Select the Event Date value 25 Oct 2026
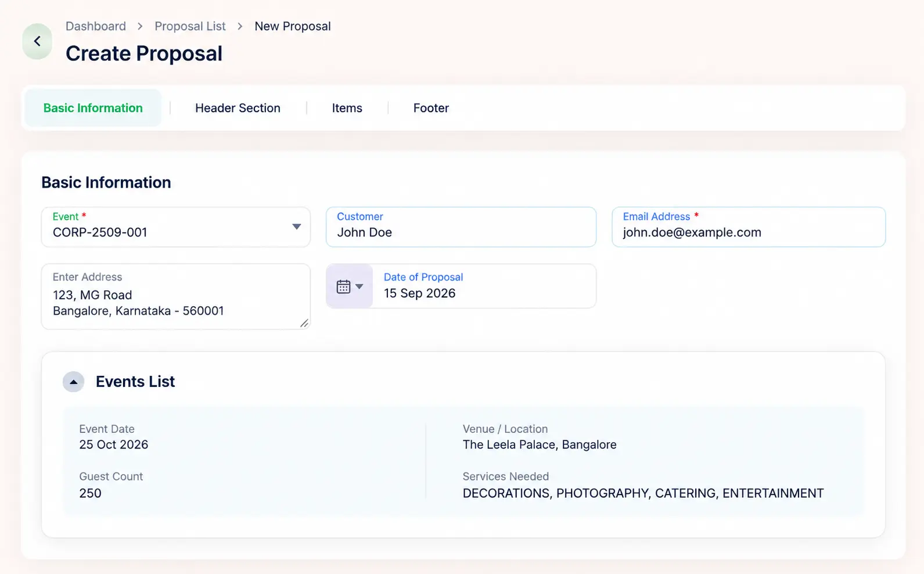 pyautogui.click(x=114, y=445)
